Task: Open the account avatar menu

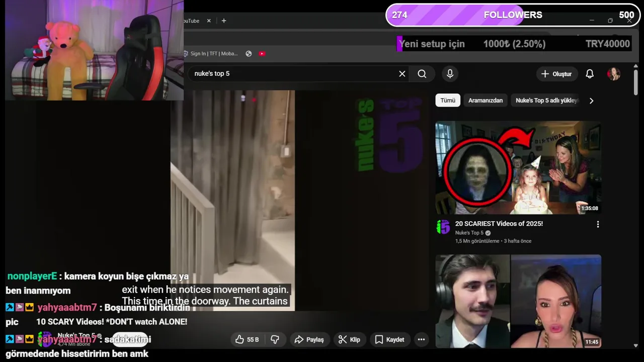Action: 614,74
